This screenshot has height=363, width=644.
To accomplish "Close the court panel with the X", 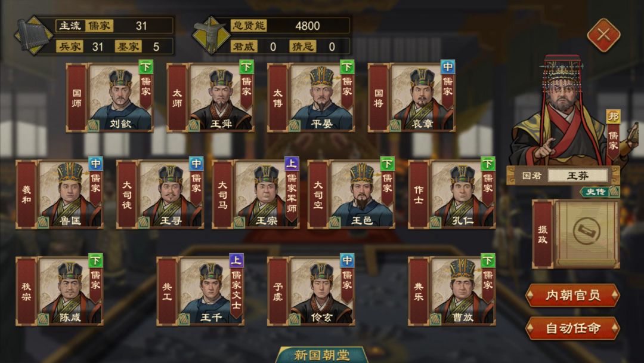I will click(603, 35).
